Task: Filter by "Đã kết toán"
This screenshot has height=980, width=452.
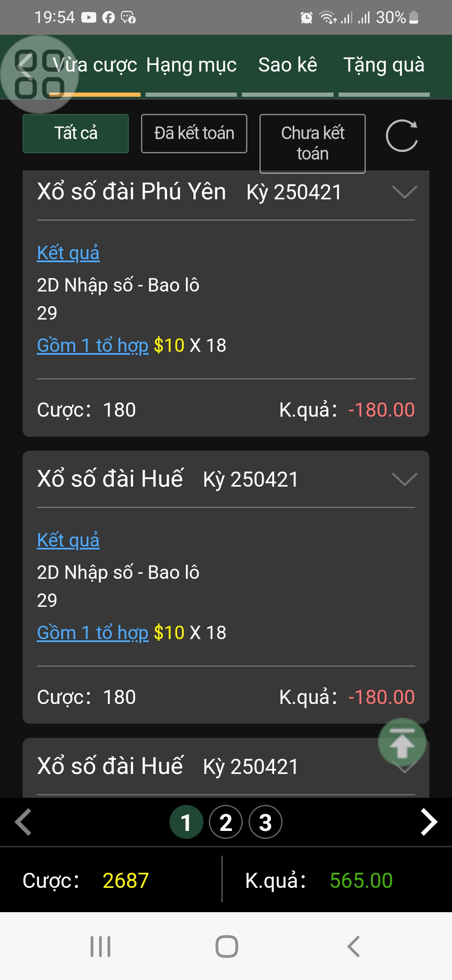Action: click(x=194, y=134)
